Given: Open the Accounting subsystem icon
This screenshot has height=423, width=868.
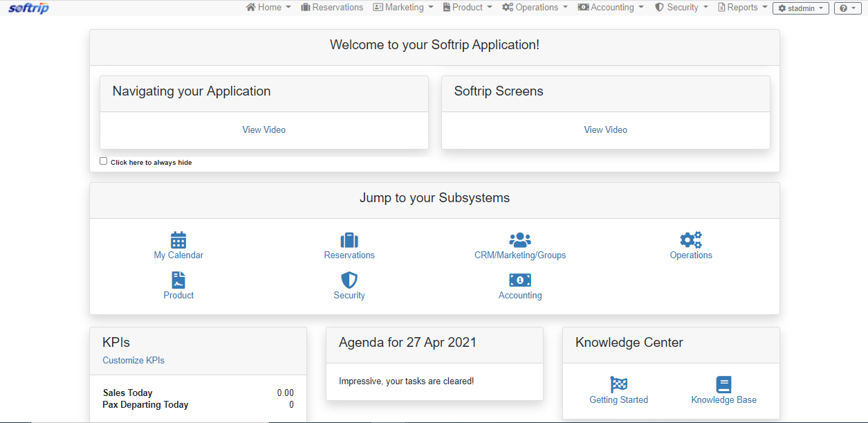Looking at the screenshot, I should [x=519, y=280].
